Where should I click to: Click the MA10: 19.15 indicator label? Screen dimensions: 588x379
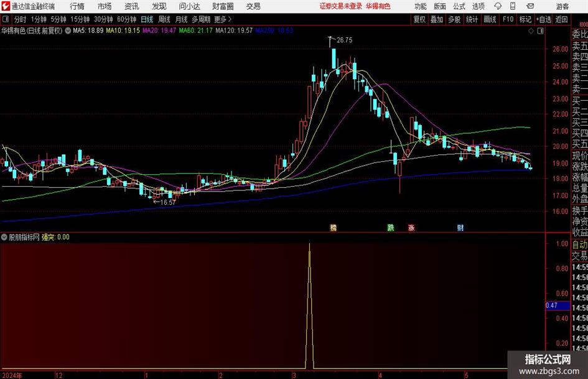point(123,30)
